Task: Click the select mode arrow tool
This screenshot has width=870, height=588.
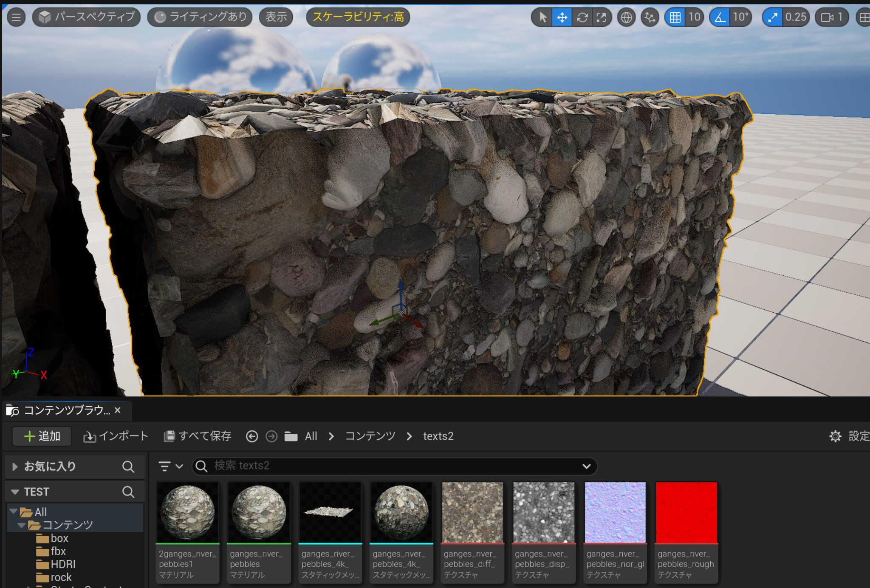Action: coord(542,17)
